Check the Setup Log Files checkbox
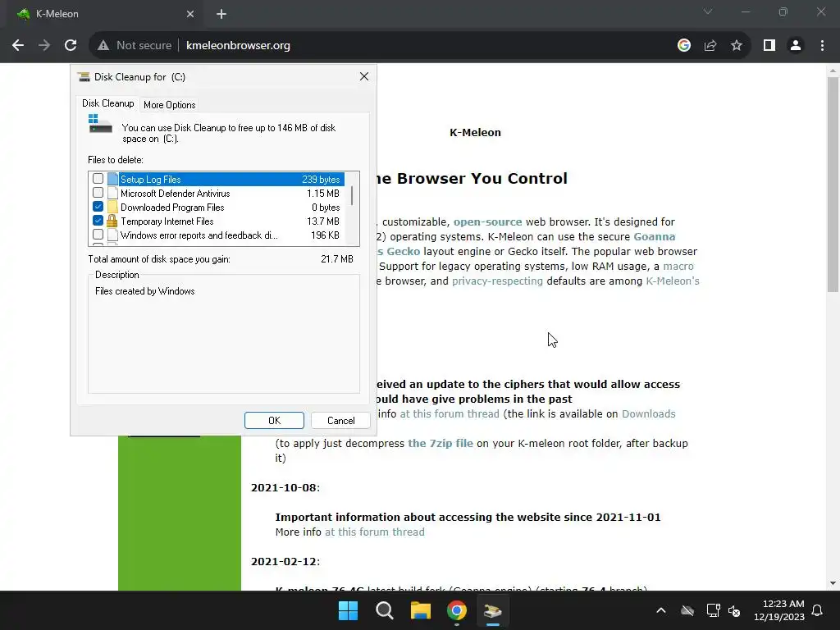The image size is (840, 630). tap(98, 178)
